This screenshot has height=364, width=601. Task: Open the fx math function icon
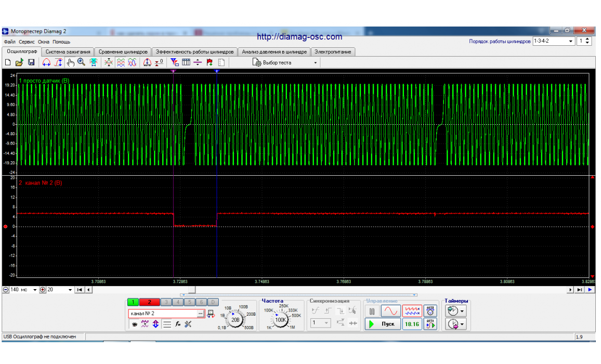(x=177, y=324)
